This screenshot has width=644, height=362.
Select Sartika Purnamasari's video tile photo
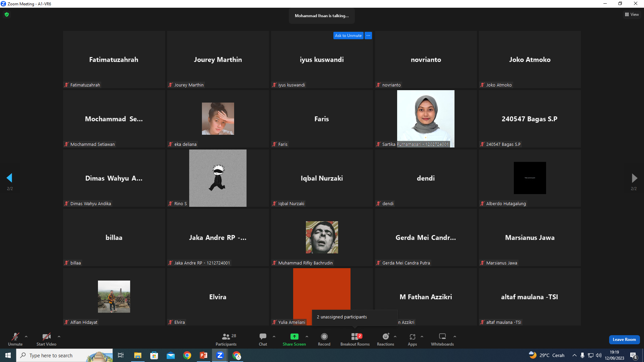click(426, 119)
